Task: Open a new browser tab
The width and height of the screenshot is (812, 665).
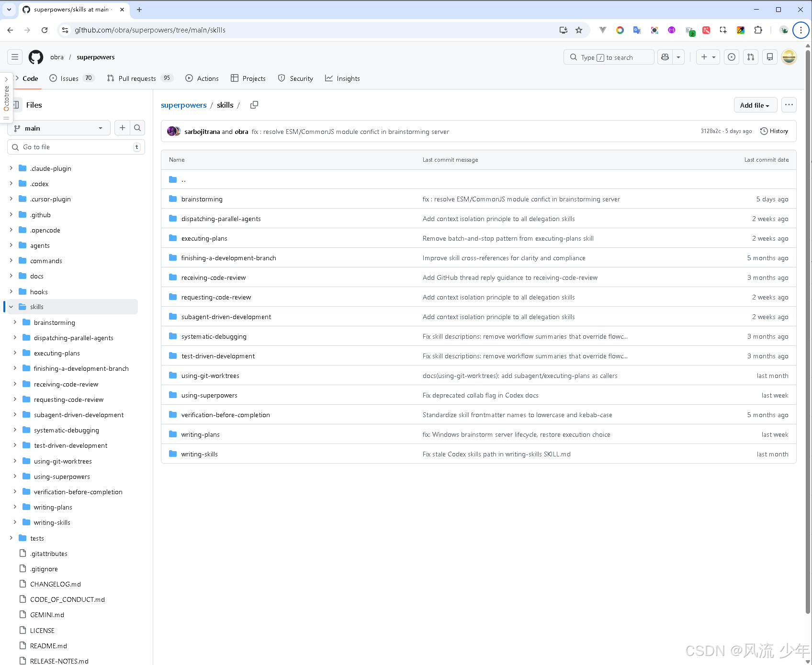Action: [139, 10]
